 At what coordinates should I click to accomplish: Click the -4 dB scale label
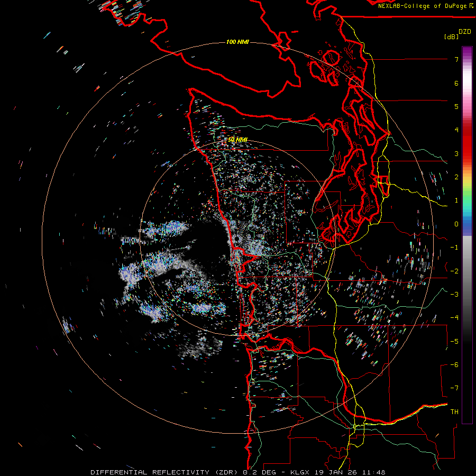point(454,318)
